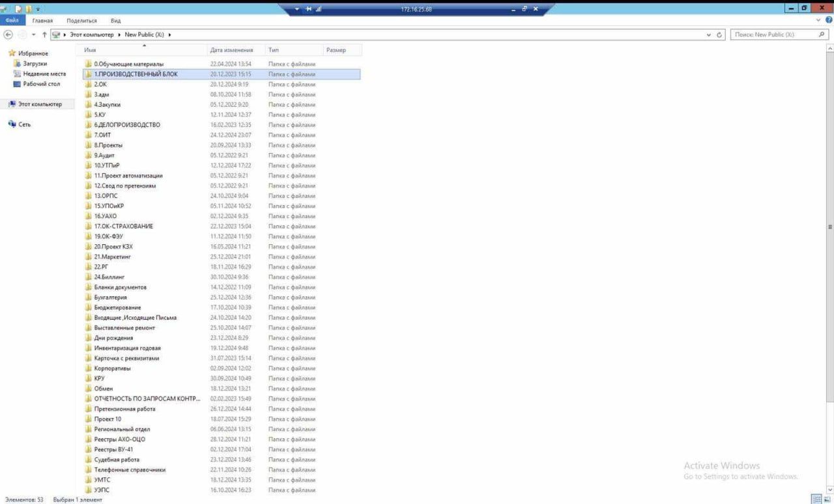Screen dimensions: 834x504
Task: Click the Up one level arrow
Action: [44, 35]
